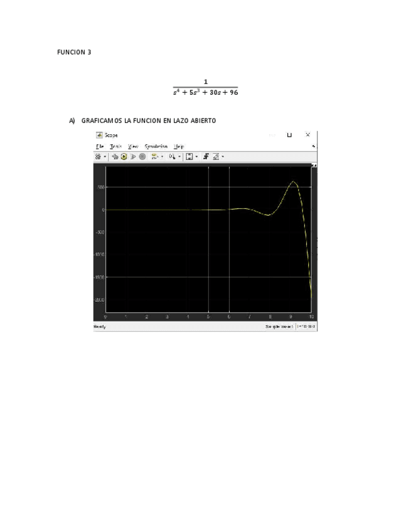Image resolution: width=411 pixels, height=532 pixels.
Task: Open the Simulation menu
Action: [156, 147]
